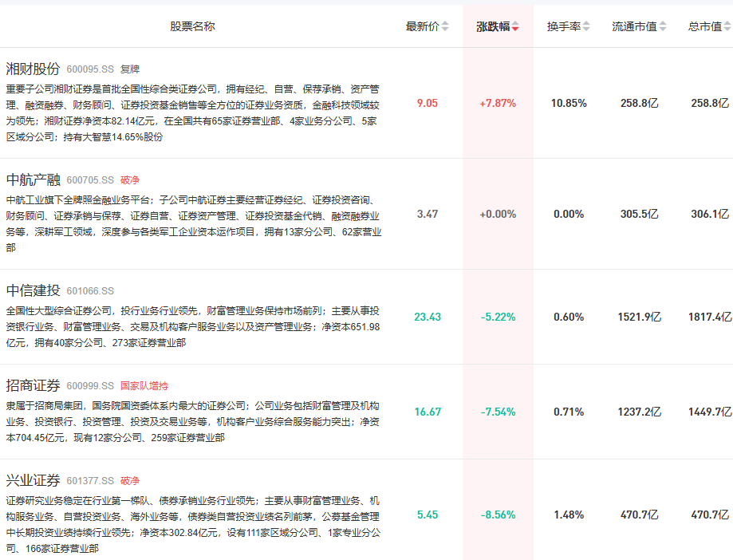Select the 中信建投 stock name

click(33, 290)
